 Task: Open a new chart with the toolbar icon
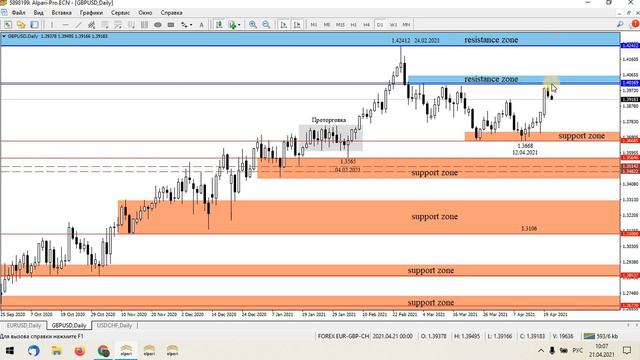(x=8, y=25)
